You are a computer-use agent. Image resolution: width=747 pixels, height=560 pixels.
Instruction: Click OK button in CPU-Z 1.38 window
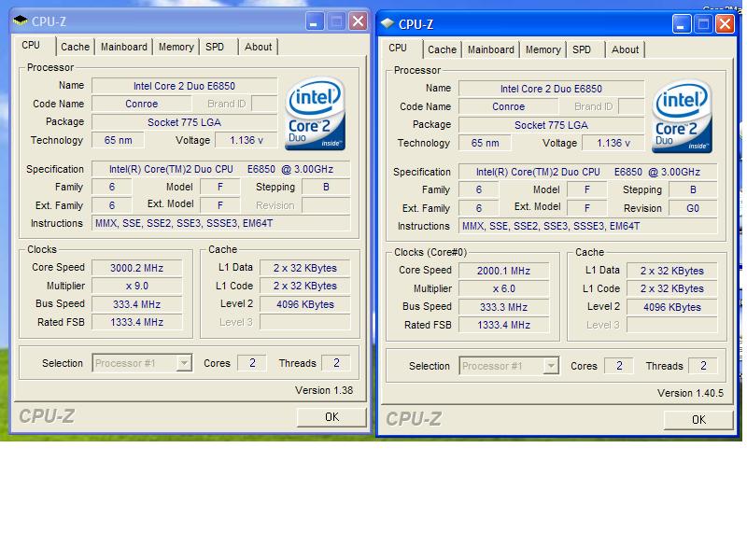(x=331, y=417)
